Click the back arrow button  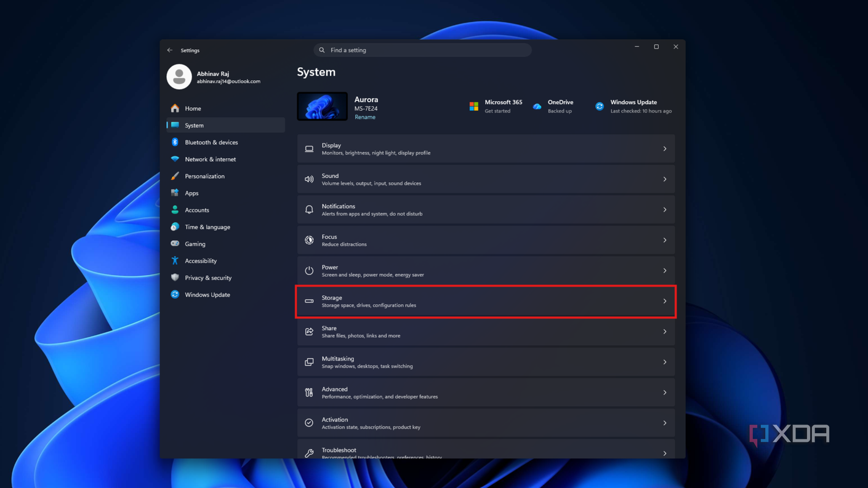[x=170, y=50]
